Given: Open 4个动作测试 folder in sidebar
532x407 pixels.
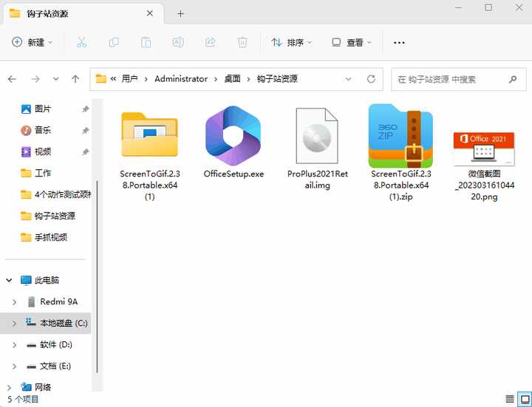Looking at the screenshot, I should coord(55,194).
